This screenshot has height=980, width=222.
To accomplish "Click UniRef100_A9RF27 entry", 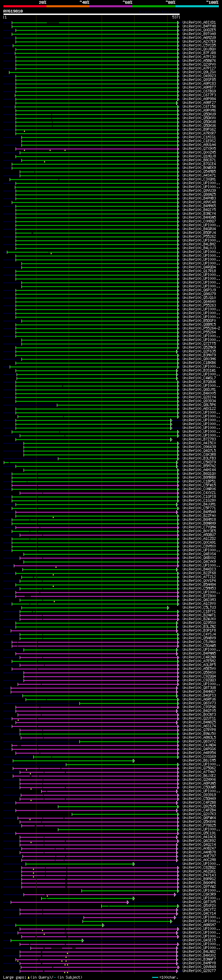I will coord(199,103).
